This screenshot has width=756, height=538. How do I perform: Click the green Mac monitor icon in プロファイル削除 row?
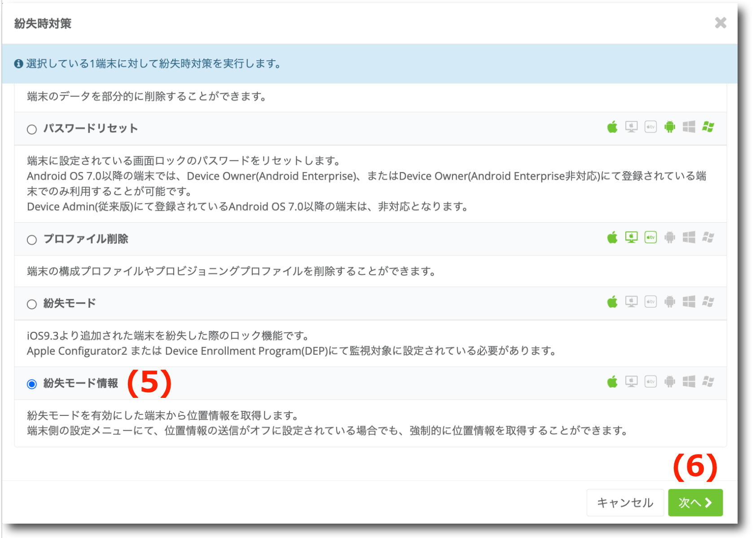631,237
